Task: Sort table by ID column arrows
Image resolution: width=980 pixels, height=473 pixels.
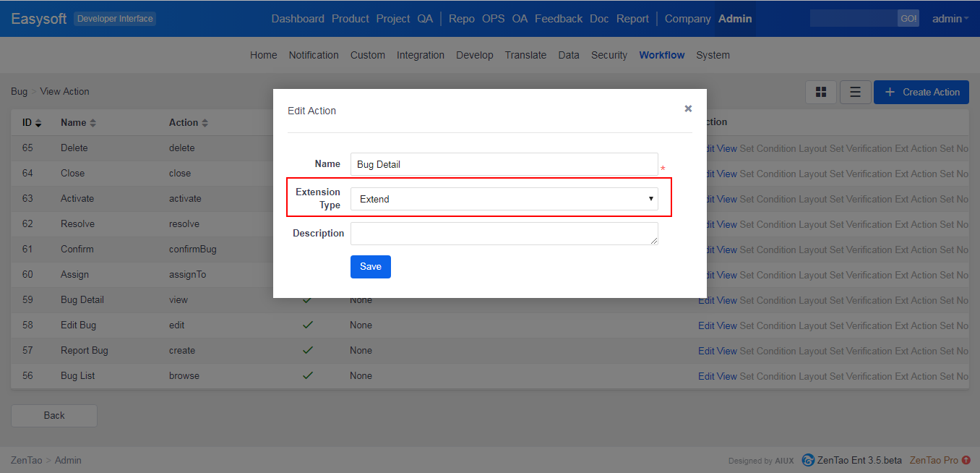Action: pyautogui.click(x=38, y=124)
